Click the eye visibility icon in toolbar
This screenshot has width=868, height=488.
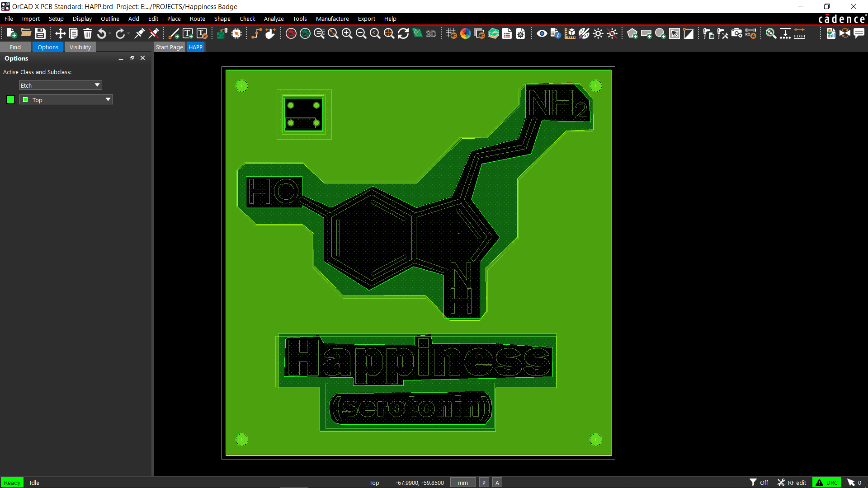point(542,33)
